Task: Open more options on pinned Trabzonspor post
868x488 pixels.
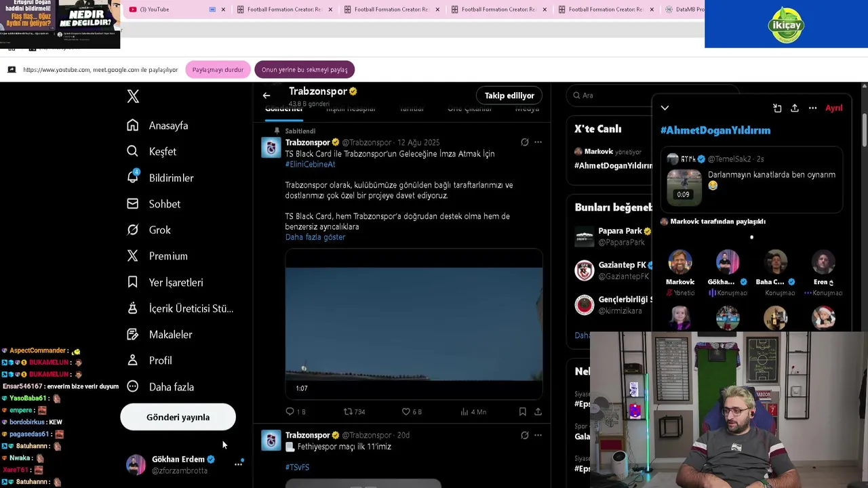Action: [x=538, y=142]
